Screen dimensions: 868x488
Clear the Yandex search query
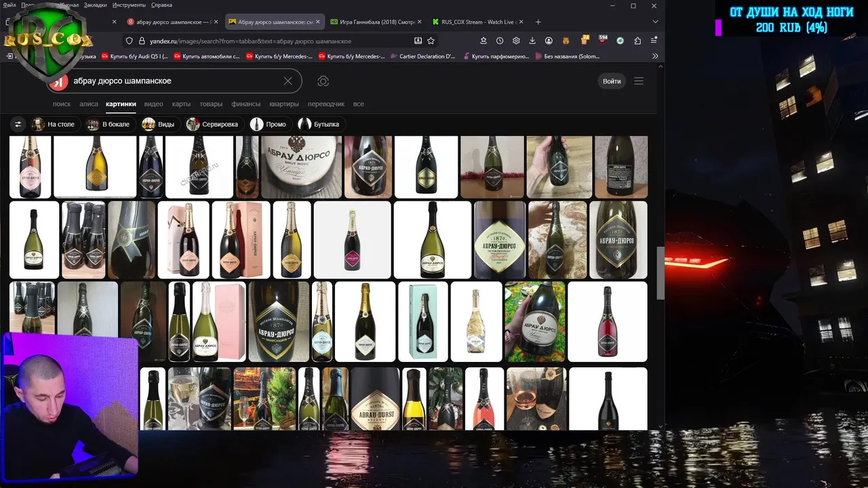(288, 81)
